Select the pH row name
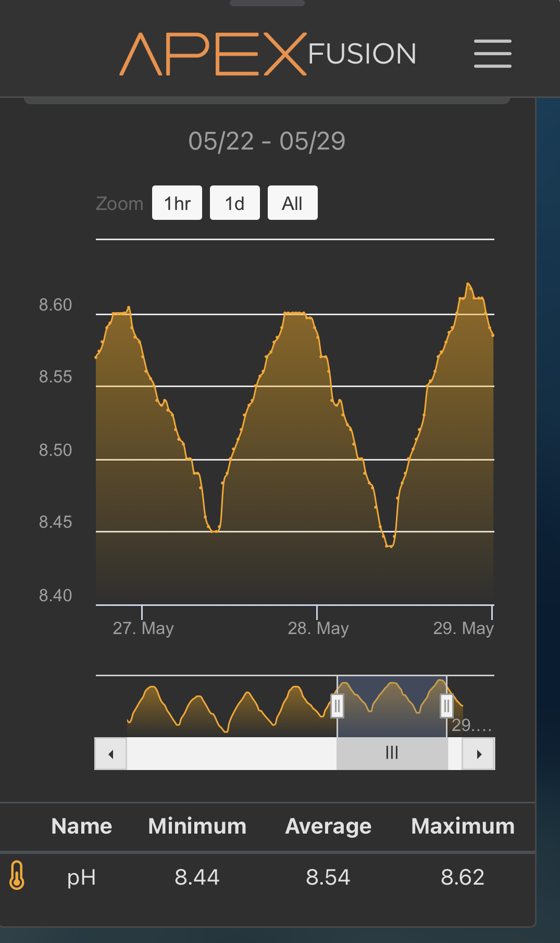This screenshot has width=560, height=943. [x=82, y=877]
